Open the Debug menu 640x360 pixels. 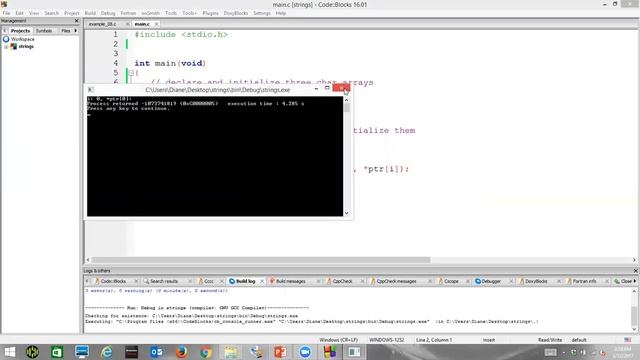[x=108, y=13]
